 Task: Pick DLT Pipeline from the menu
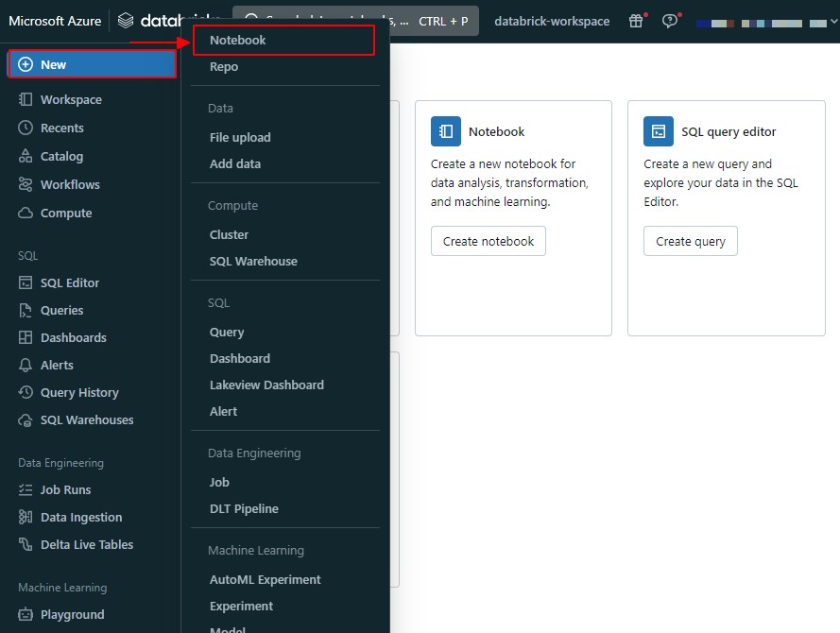tap(244, 509)
